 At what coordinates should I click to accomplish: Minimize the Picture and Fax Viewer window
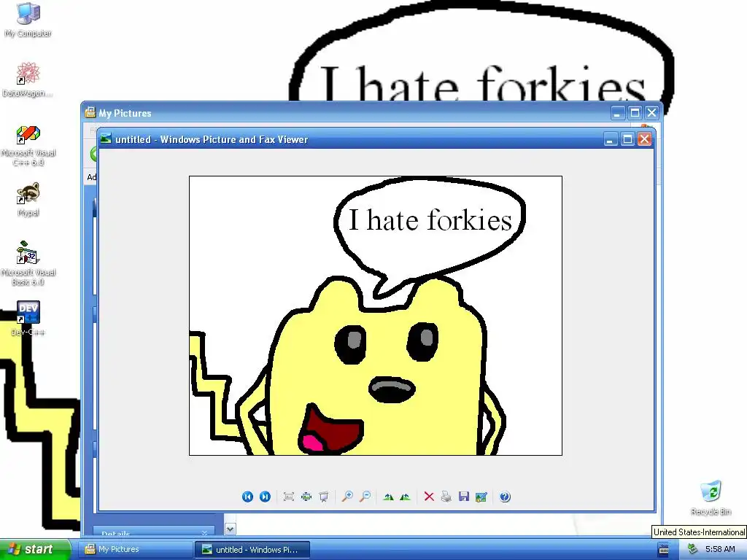click(611, 139)
